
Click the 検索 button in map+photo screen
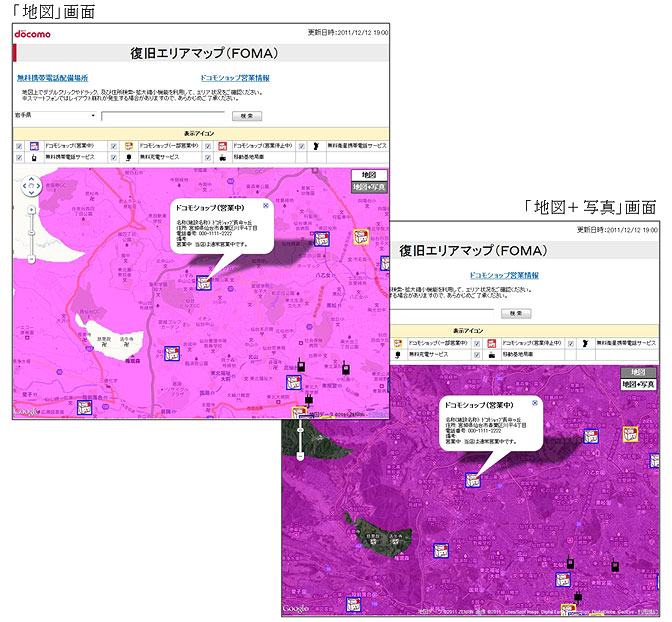pyautogui.click(x=516, y=313)
